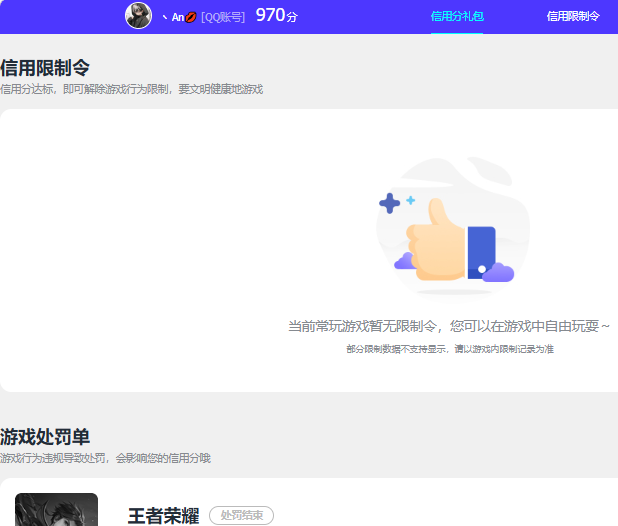The height and width of the screenshot is (526, 618).
Task: Click the 信用限制令 section heading
Action: point(45,68)
